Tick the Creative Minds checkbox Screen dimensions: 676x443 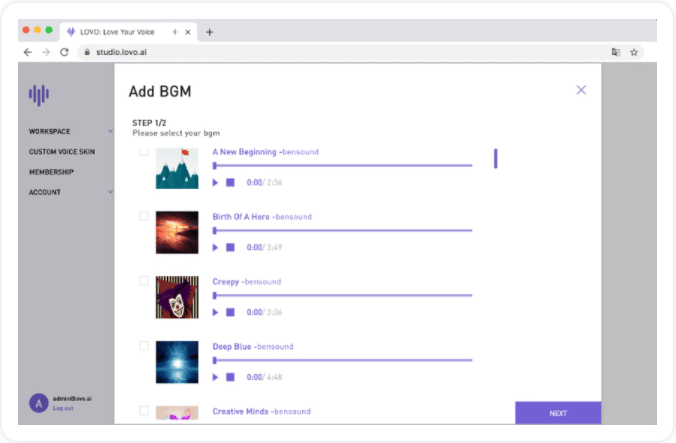[x=144, y=411]
